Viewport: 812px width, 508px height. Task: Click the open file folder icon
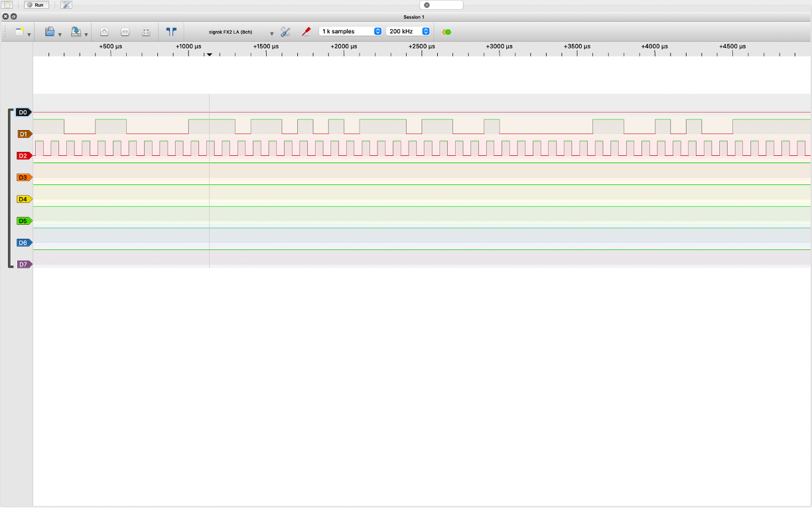pyautogui.click(x=50, y=32)
